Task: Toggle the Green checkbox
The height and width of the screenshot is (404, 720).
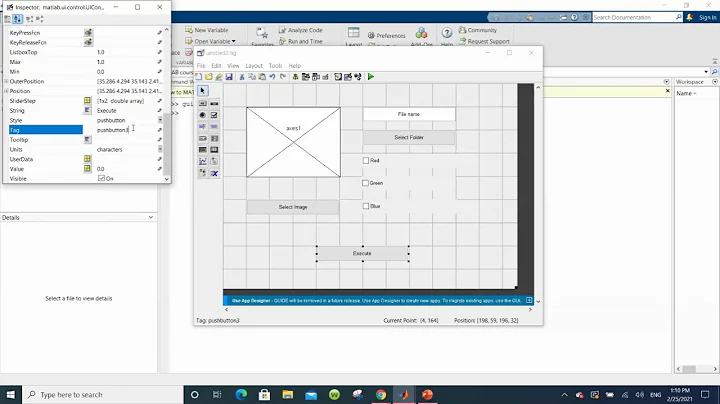Action: [x=366, y=183]
